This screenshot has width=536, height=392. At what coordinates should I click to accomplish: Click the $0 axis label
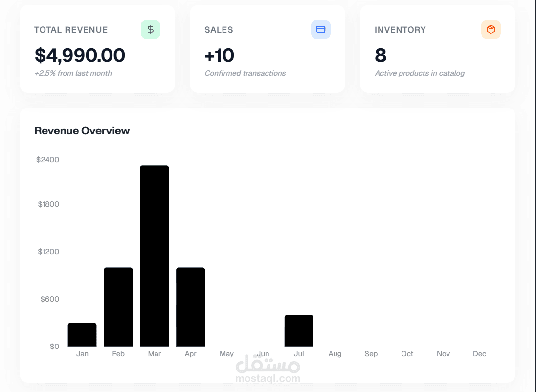pos(55,347)
